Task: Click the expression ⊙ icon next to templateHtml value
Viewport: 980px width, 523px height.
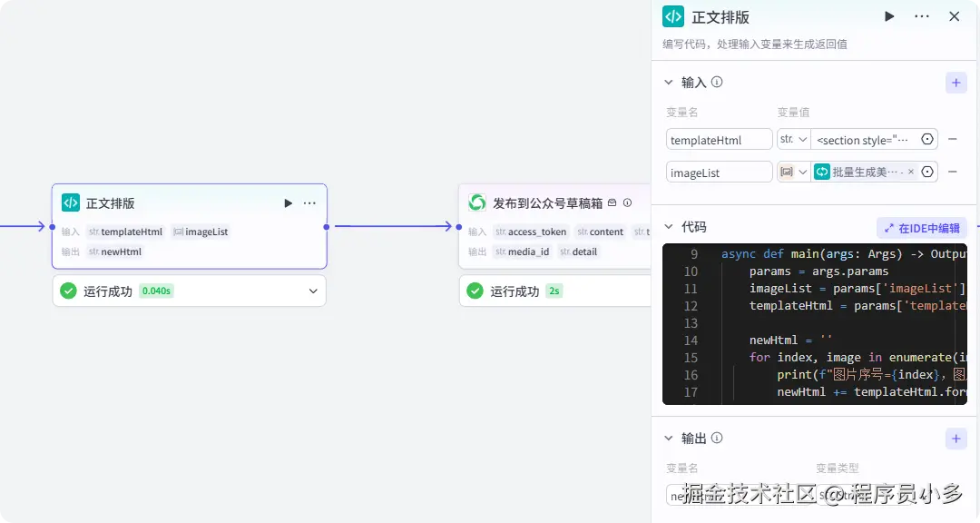Action: [926, 139]
